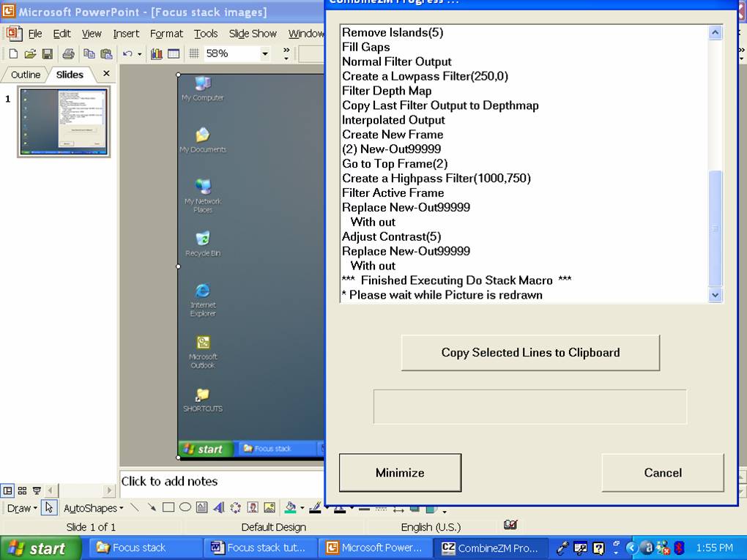Switch to Focus stack folder in taskbar

145,548
